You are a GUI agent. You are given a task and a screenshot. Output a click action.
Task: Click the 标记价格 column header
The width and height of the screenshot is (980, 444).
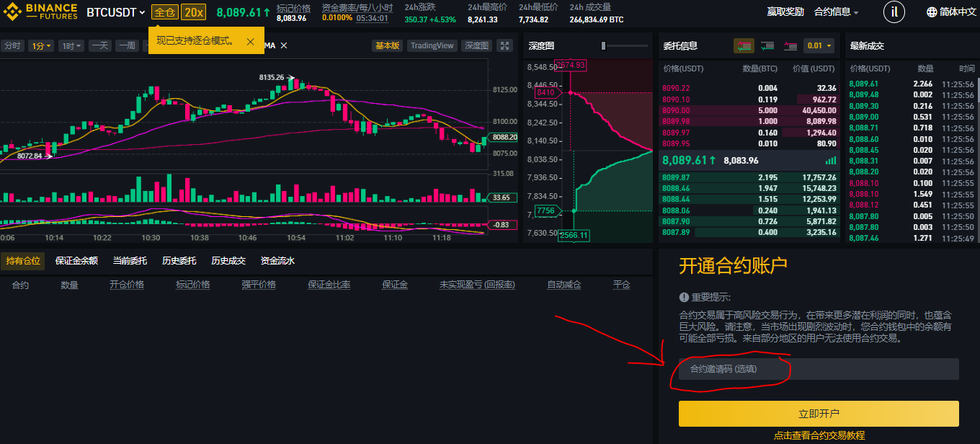[x=192, y=285]
